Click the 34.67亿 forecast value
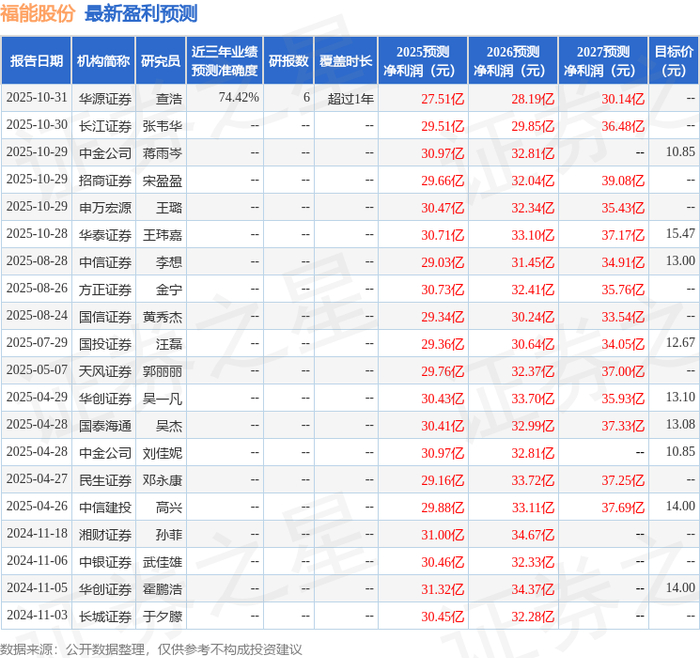The image size is (700, 658). coord(533,534)
